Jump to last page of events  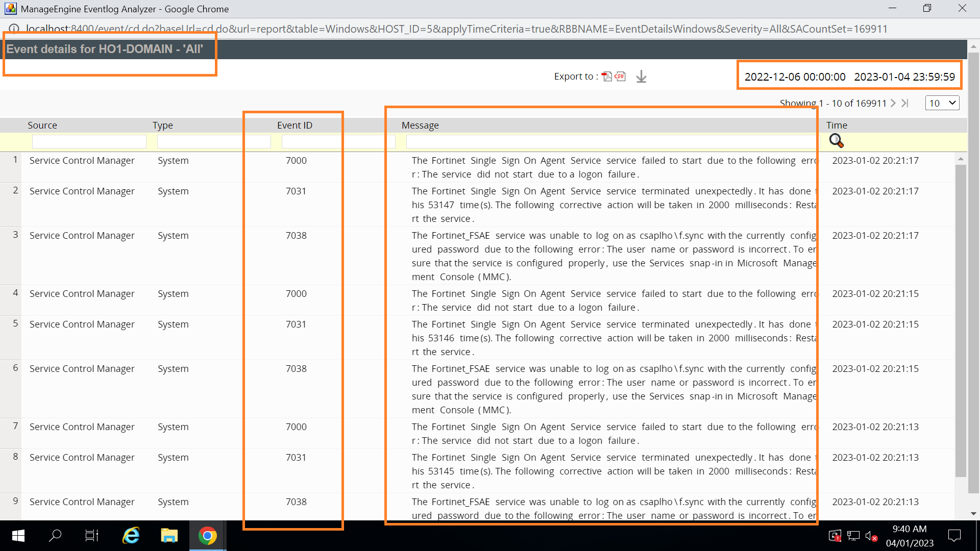click(905, 103)
